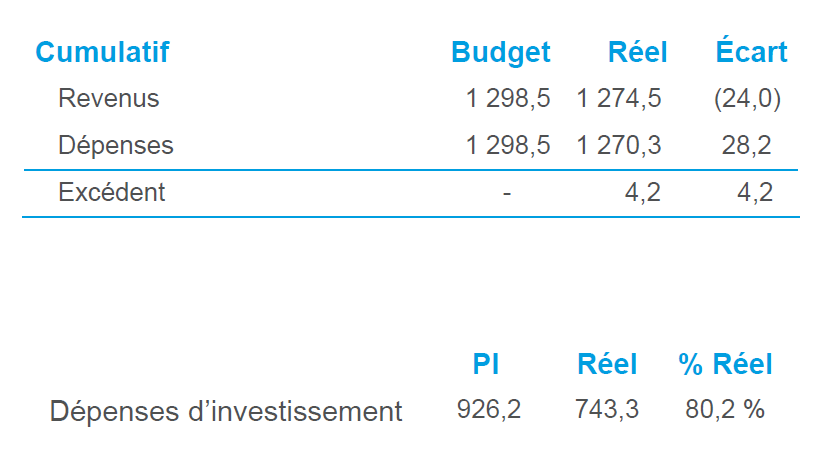Screen dimensions: 815x453
Task: Select the 80,2 % value
Action: (x=725, y=409)
